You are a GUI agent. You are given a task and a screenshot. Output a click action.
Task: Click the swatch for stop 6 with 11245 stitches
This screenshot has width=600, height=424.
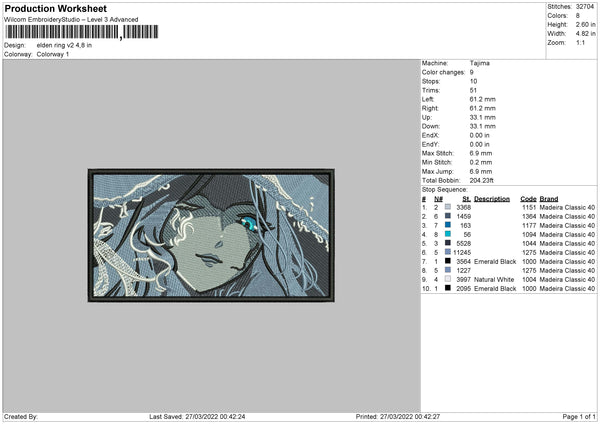click(x=448, y=252)
